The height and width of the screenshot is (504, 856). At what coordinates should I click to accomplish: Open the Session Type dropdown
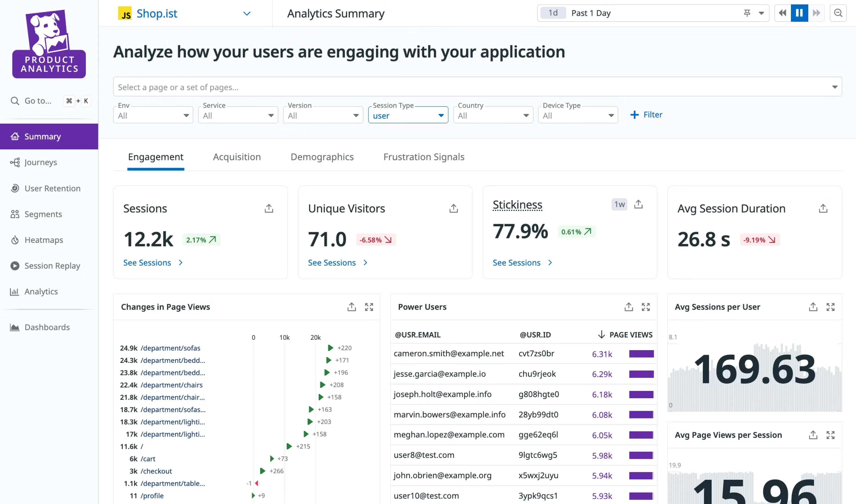[x=408, y=115]
